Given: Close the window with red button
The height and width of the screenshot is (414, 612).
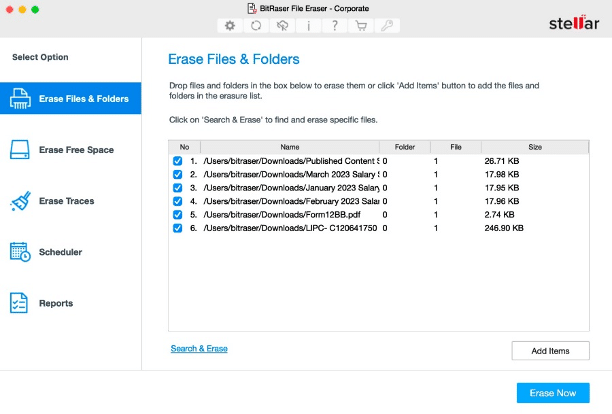Looking at the screenshot, I should pos(10,9).
